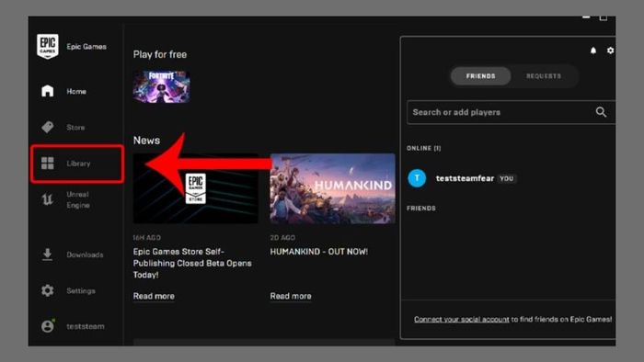Select the Store tag icon

point(48,127)
